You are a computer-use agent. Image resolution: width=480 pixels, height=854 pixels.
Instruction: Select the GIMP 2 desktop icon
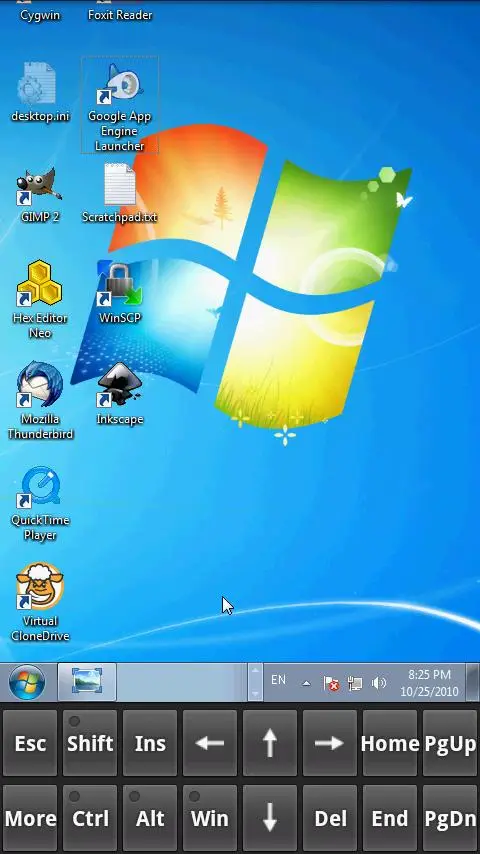pyautogui.click(x=40, y=195)
